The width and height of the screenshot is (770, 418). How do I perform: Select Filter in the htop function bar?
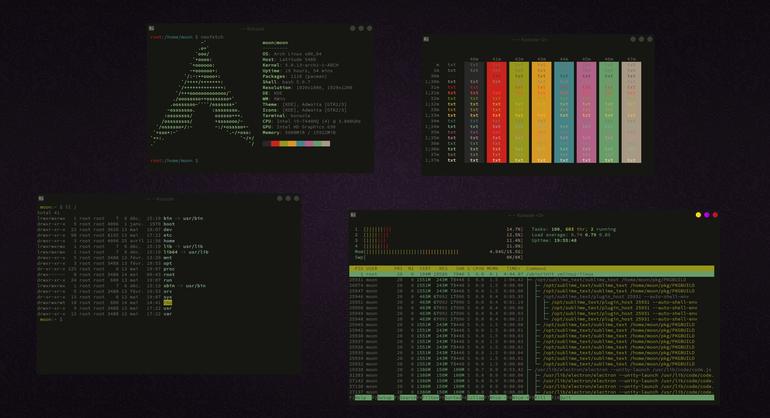point(431,397)
